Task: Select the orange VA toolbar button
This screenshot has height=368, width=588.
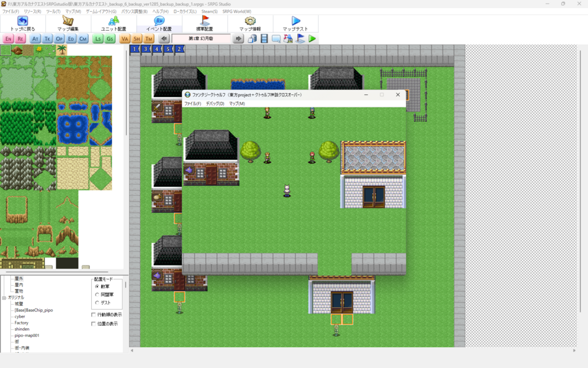Action: coord(125,39)
